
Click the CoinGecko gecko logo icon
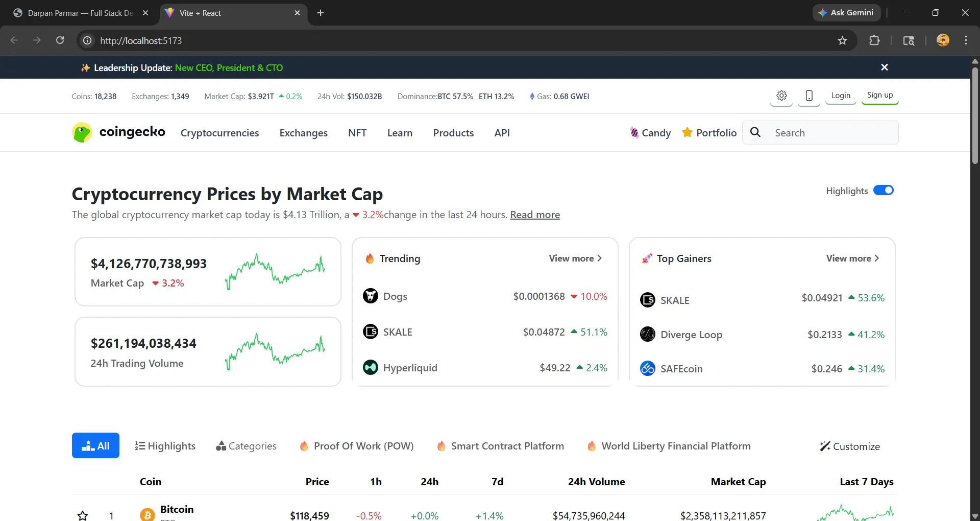(82, 132)
